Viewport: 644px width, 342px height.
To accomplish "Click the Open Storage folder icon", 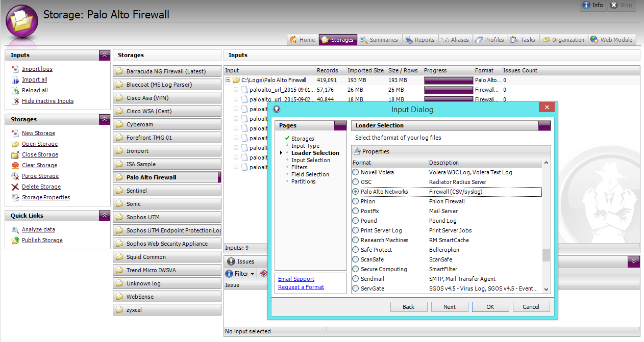I will click(15, 144).
